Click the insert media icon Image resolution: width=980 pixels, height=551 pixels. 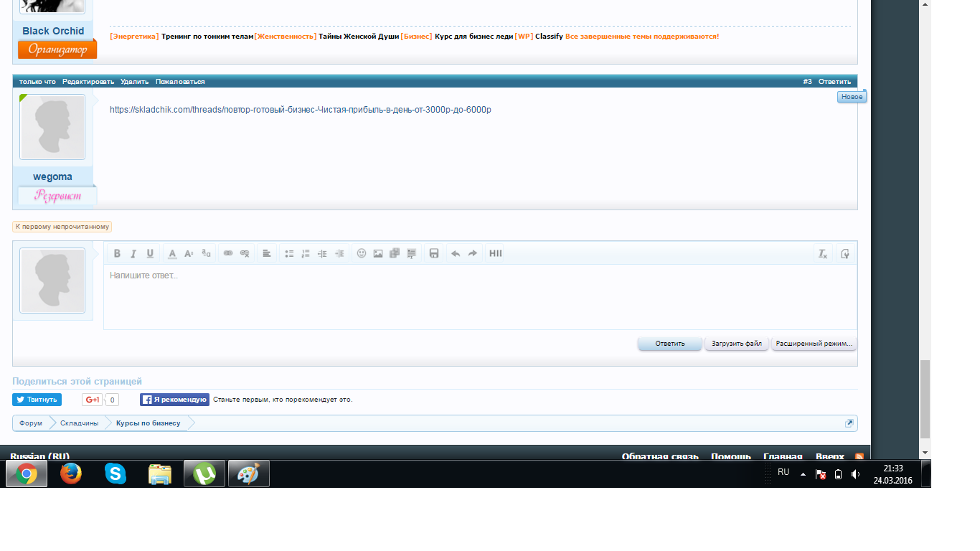pyautogui.click(x=395, y=253)
